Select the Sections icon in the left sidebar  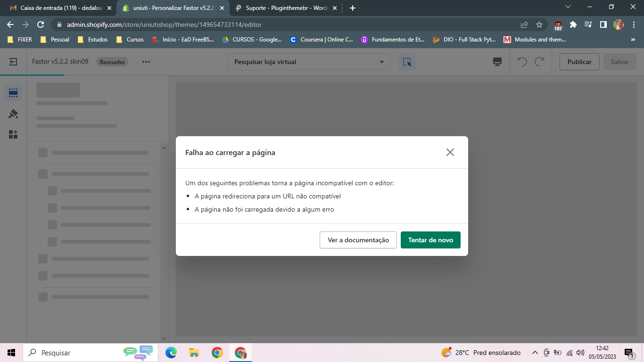(x=13, y=93)
